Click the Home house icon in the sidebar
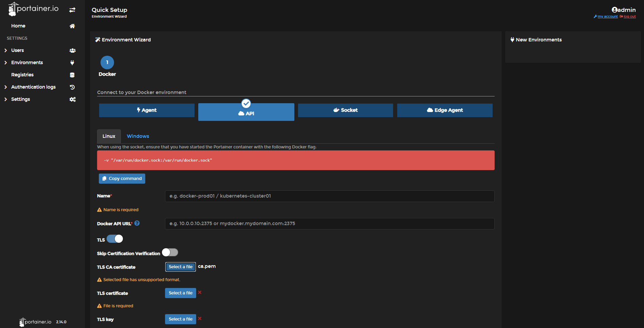 pos(72,26)
